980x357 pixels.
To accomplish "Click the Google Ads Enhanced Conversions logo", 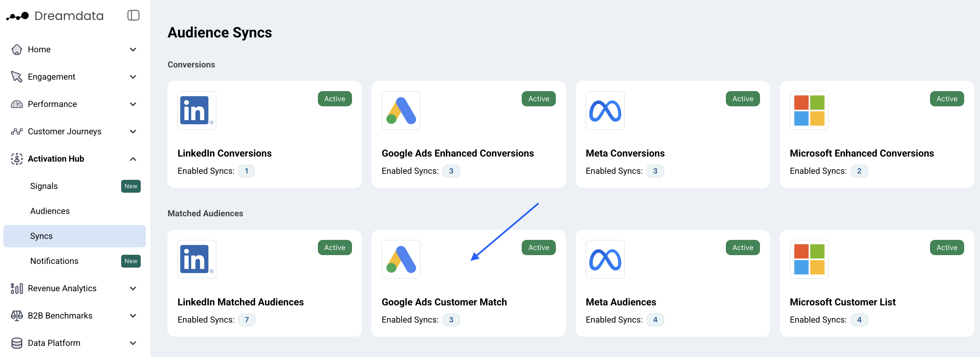I will coord(401,111).
